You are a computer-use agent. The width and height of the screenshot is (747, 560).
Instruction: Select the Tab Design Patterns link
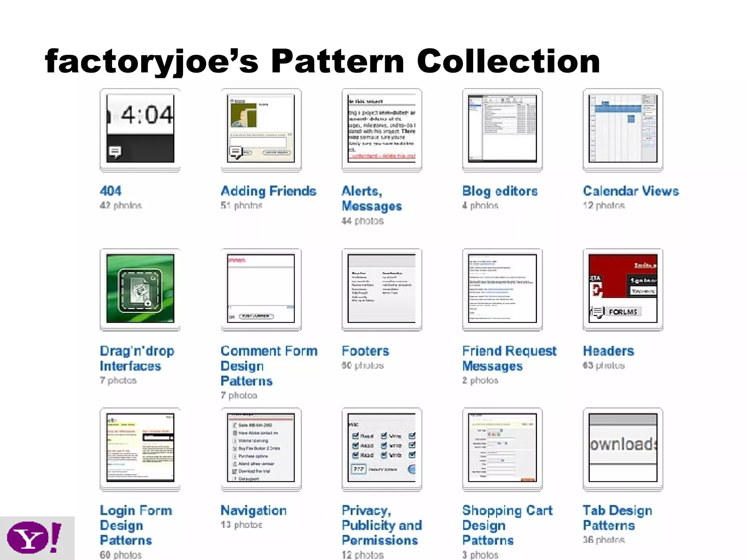point(618,518)
